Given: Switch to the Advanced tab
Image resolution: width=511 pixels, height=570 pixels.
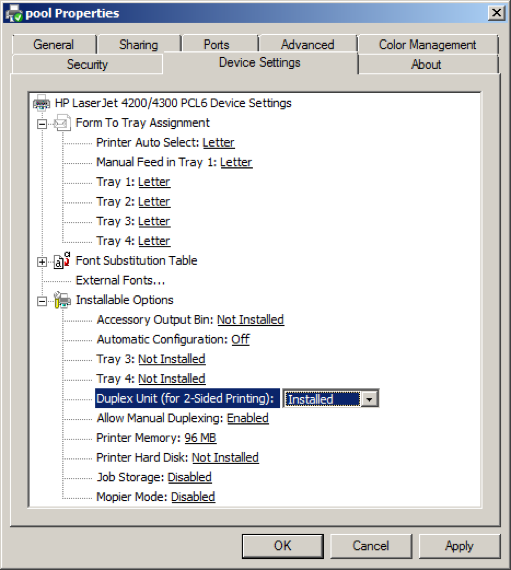Looking at the screenshot, I should click(x=307, y=45).
